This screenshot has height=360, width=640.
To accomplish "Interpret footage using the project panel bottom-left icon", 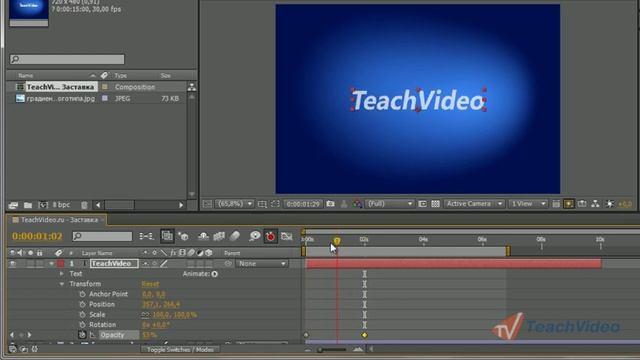I will (13, 205).
